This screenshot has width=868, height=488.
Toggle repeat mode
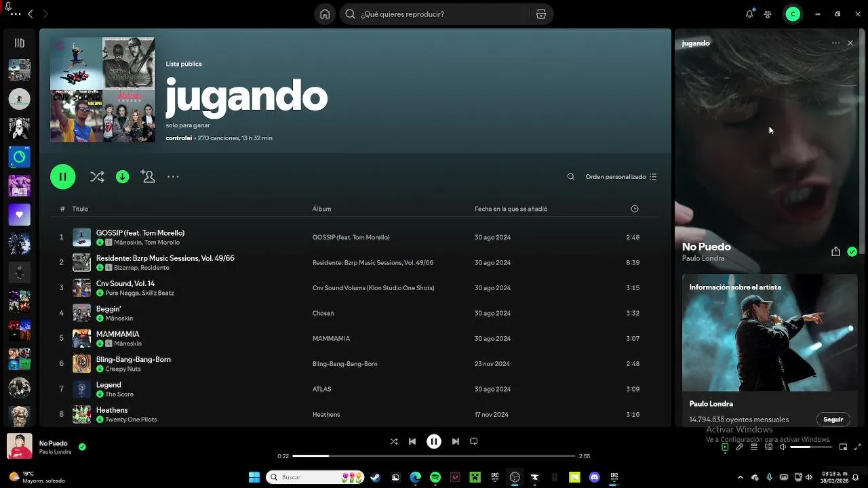pos(474,441)
